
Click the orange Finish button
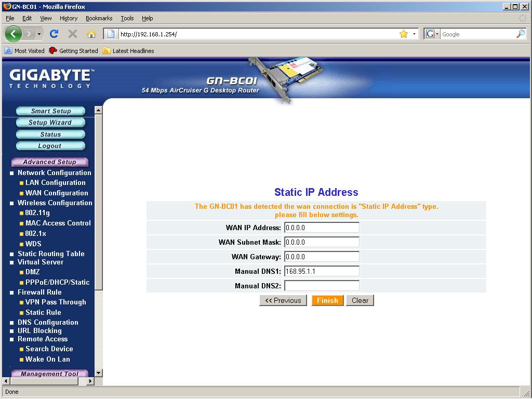tap(327, 301)
